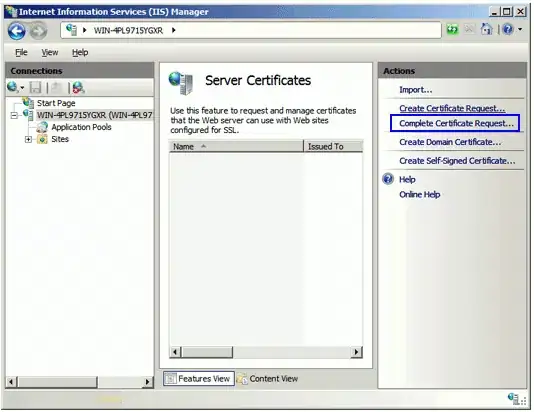Click Create Self-Signed Certificate link
Image resolution: width=534 pixels, height=412 pixels.
point(457,161)
